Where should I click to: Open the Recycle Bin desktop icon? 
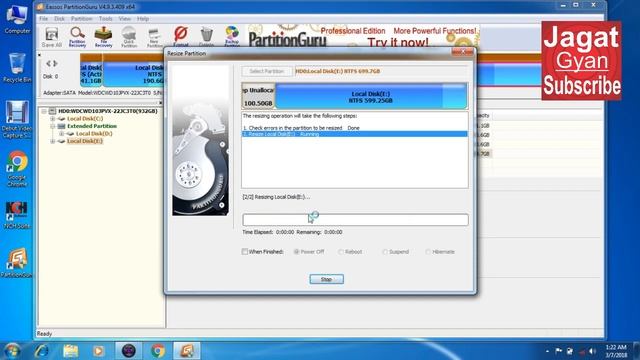[17, 68]
